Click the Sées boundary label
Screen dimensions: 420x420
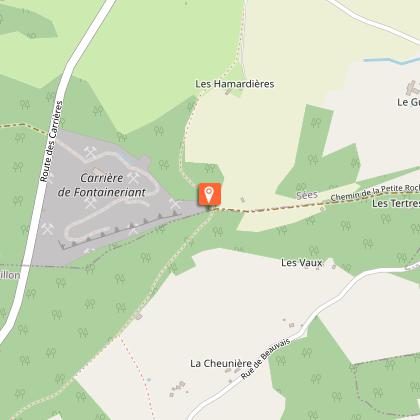[307, 195]
